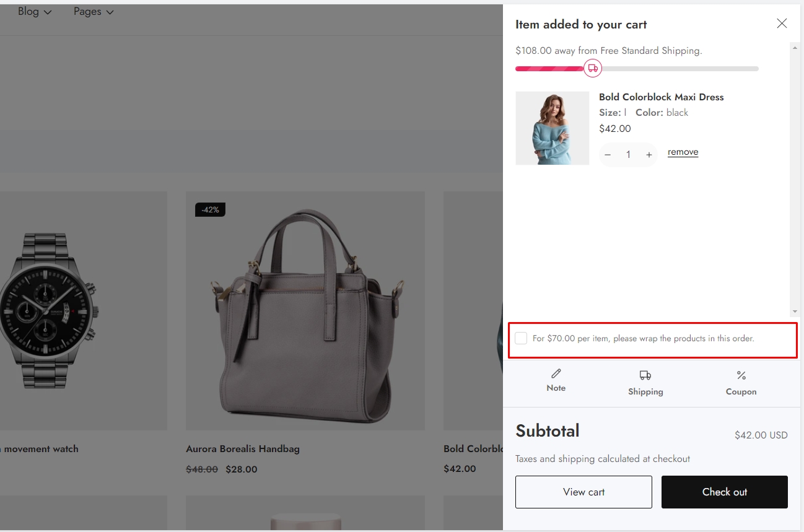Open the Bold Colorblock Maxi Dress title link
The image size is (804, 532).
(661, 97)
